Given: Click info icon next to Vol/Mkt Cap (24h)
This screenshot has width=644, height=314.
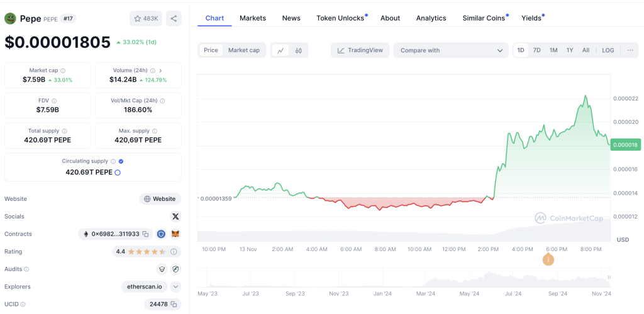Looking at the screenshot, I should 163,101.
